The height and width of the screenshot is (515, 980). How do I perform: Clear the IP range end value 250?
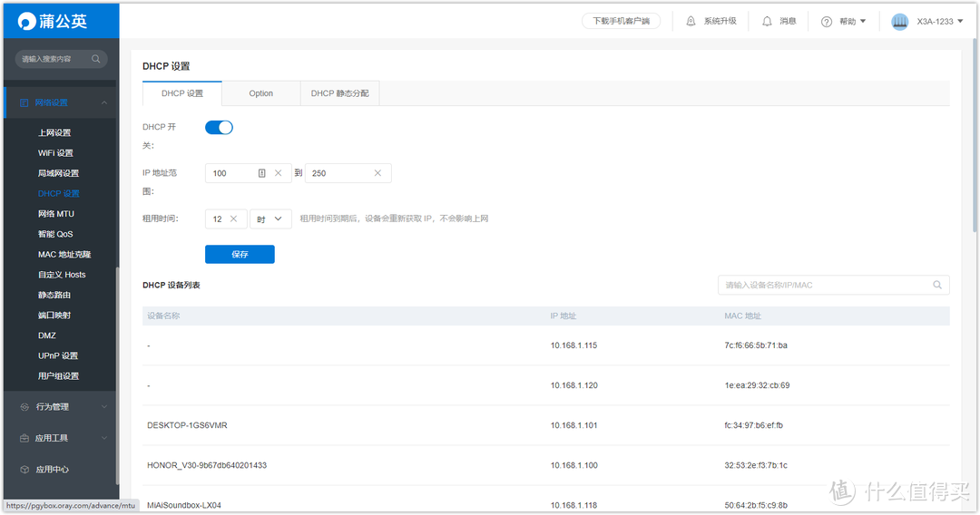378,173
